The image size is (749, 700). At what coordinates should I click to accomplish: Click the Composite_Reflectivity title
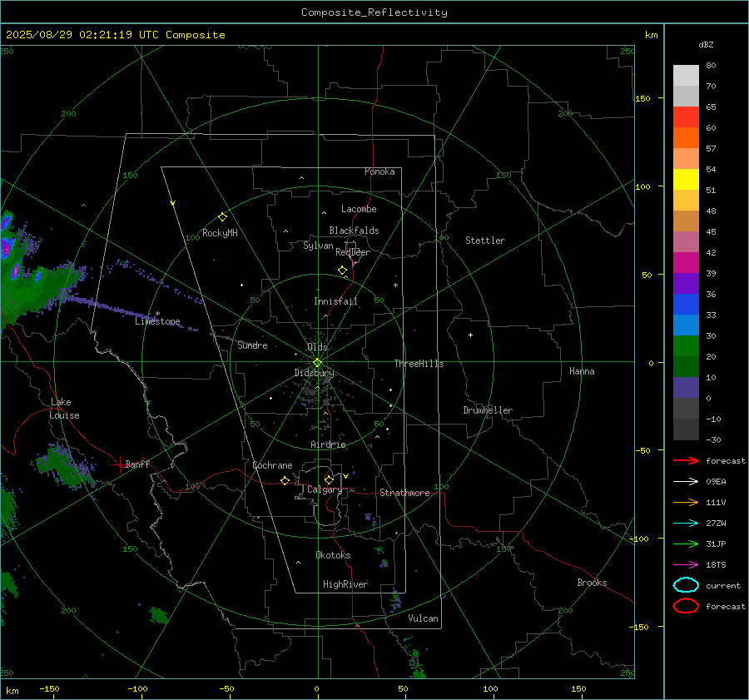[374, 12]
